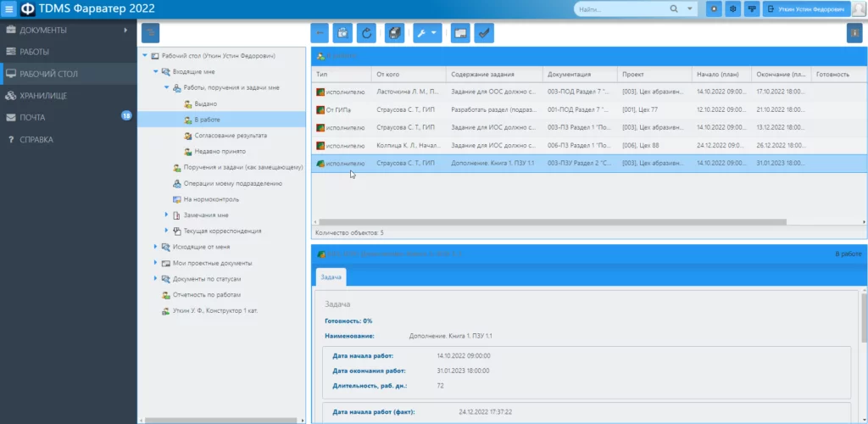This screenshot has height=424, width=868.
Task: Click the refresh toolbar icon
Action: (366, 33)
